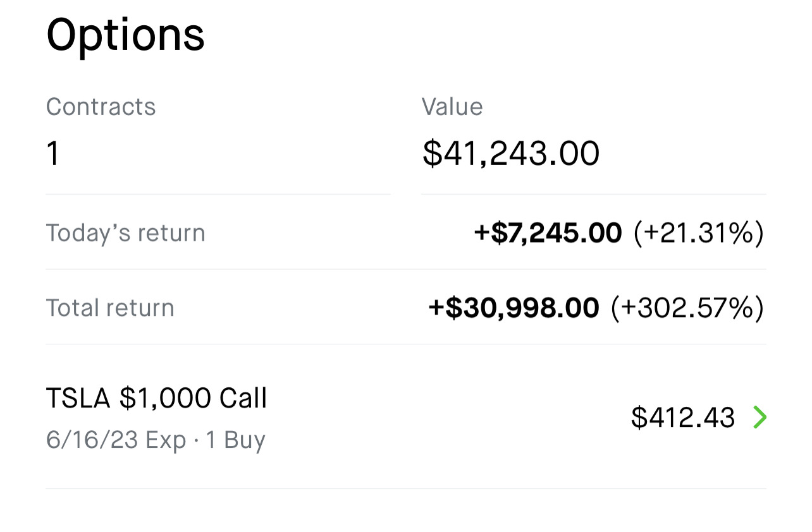Tap the Total return label
Image resolution: width=812 pixels, height=532 pixels.
110,308
